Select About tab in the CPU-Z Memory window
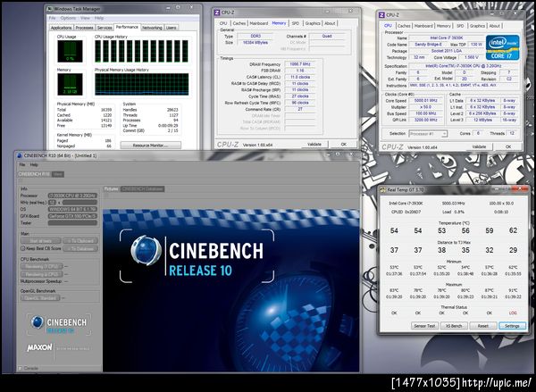 [330, 23]
